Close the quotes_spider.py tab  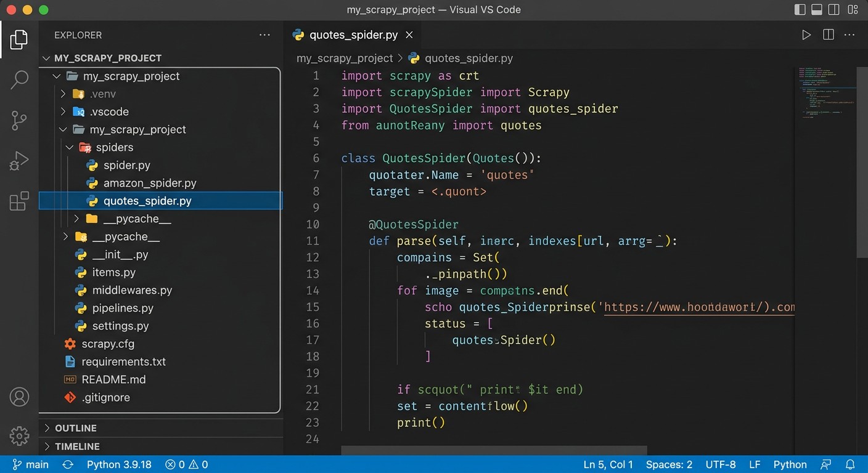point(410,35)
